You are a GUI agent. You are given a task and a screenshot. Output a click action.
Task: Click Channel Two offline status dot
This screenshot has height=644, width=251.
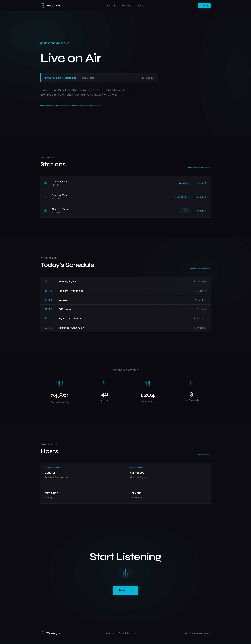click(x=45, y=197)
